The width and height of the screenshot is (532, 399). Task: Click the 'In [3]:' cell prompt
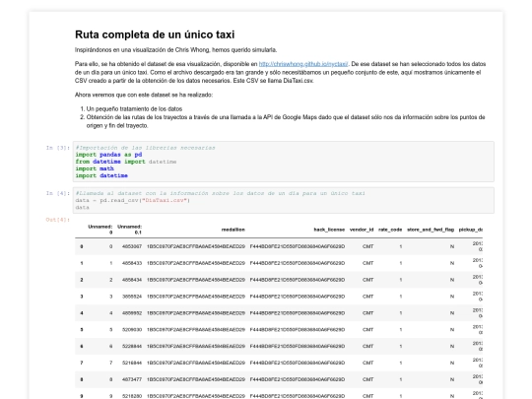pos(58,148)
